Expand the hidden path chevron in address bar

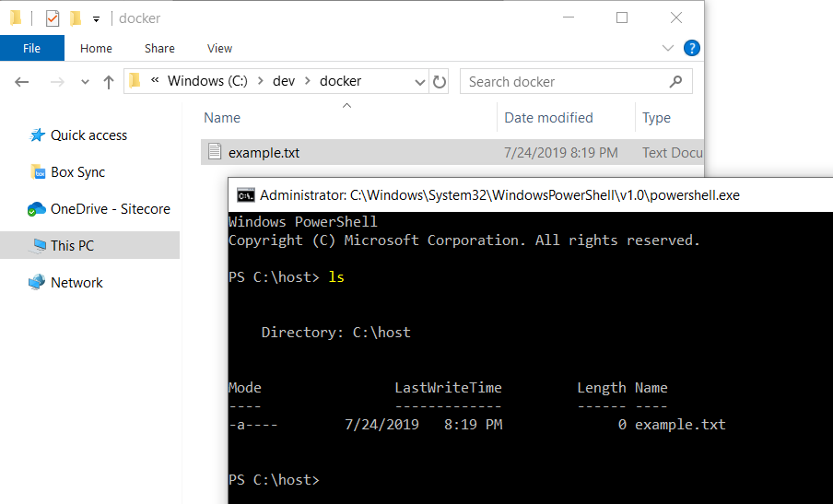[x=155, y=80]
